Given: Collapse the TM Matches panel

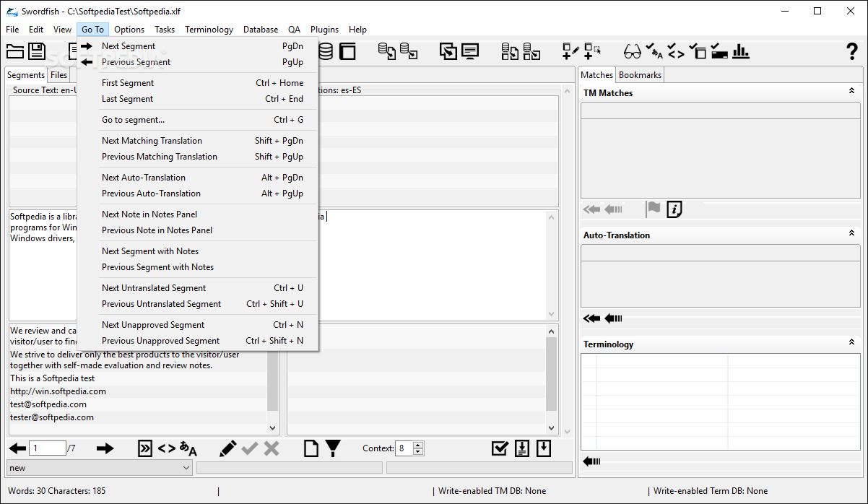Looking at the screenshot, I should (851, 92).
